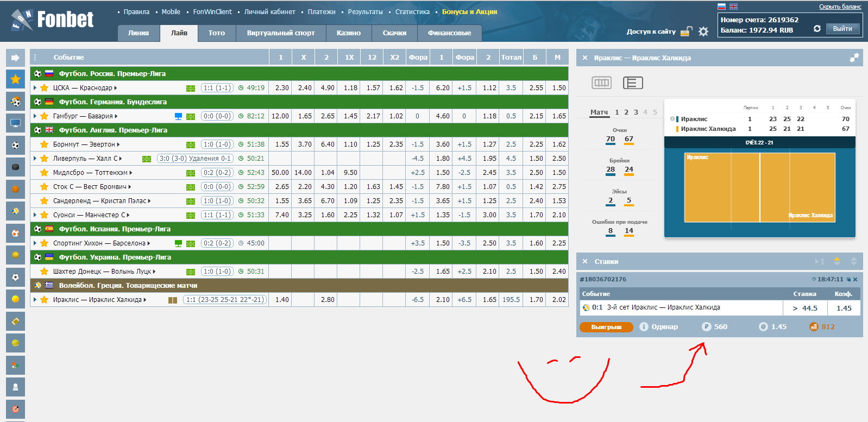Open arrow menu after Борнмут — Эвертон name
This screenshot has height=422, width=868.
[x=118, y=144]
